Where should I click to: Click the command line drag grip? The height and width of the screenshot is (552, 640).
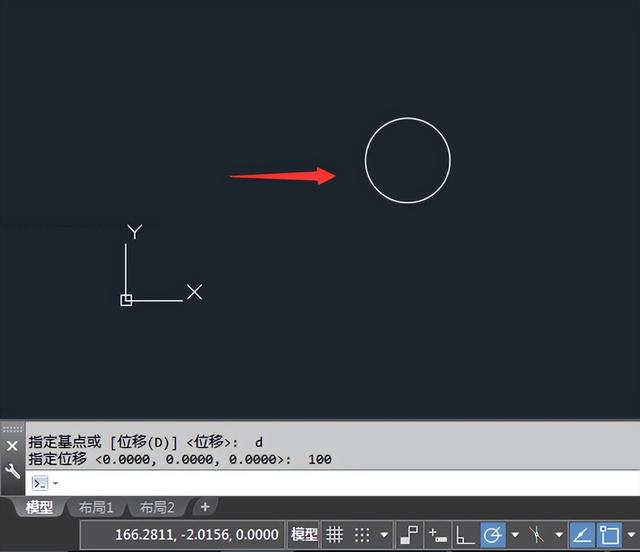click(12, 429)
